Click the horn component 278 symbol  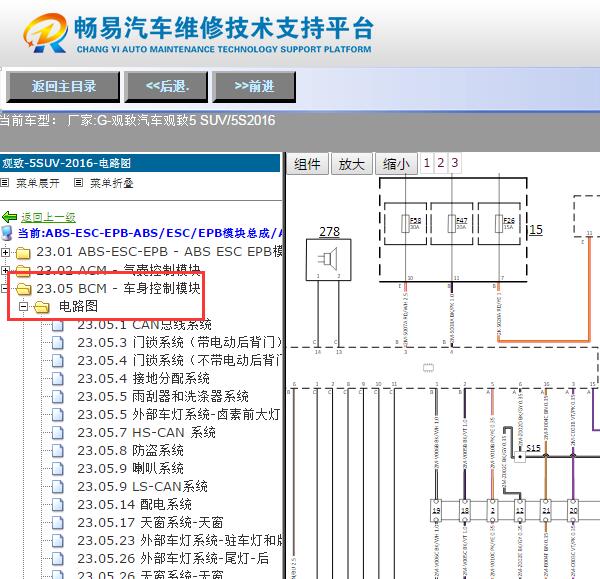pos(328,260)
